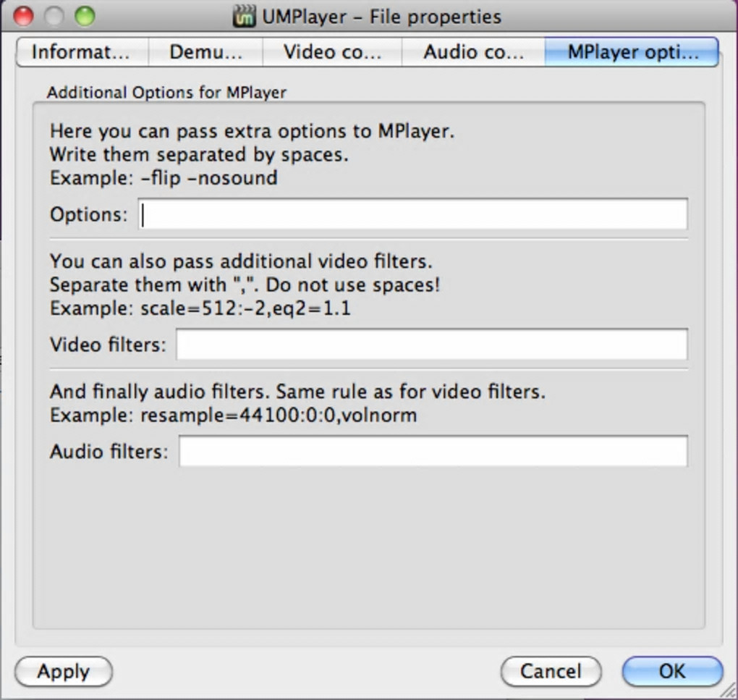Select the Video codec tab
This screenshot has height=700, width=738.
[x=331, y=52]
